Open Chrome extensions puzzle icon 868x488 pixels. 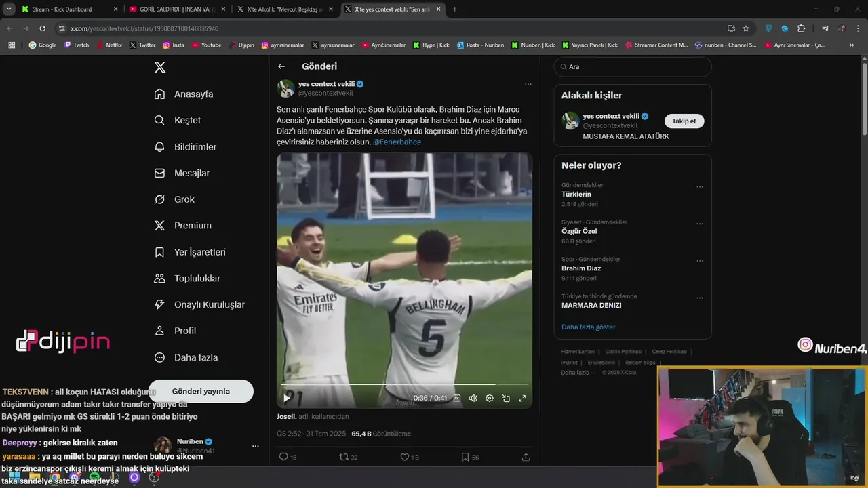point(802,28)
